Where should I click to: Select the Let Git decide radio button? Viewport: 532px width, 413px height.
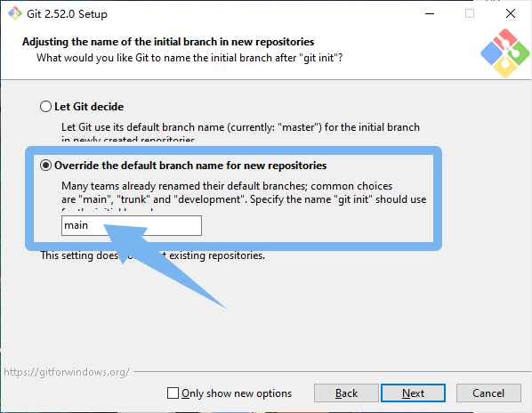point(45,107)
